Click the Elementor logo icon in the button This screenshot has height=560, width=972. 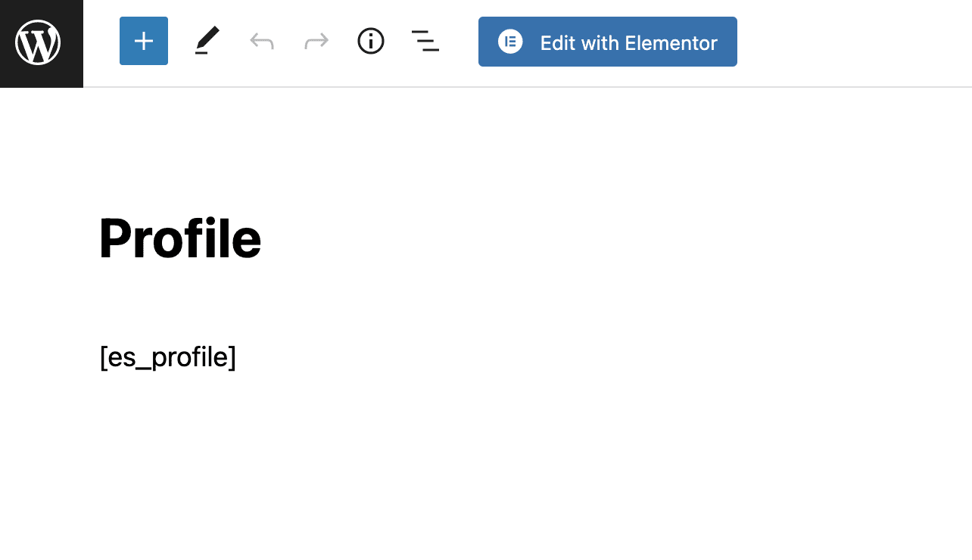tap(510, 42)
